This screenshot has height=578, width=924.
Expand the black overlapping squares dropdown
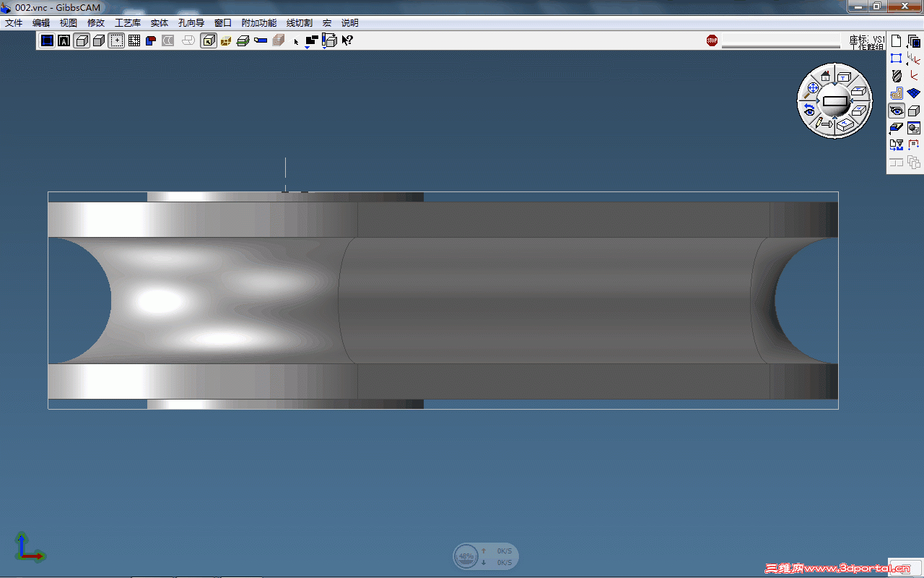click(312, 41)
